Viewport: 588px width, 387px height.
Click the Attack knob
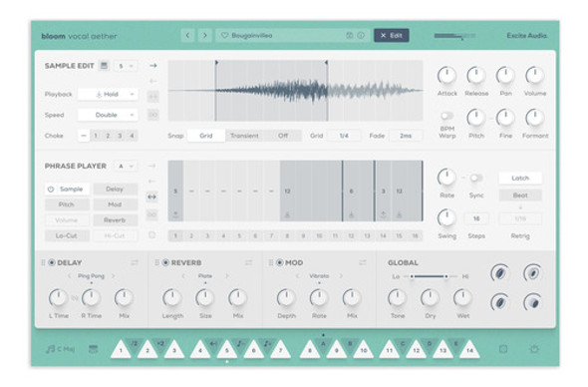tap(447, 76)
